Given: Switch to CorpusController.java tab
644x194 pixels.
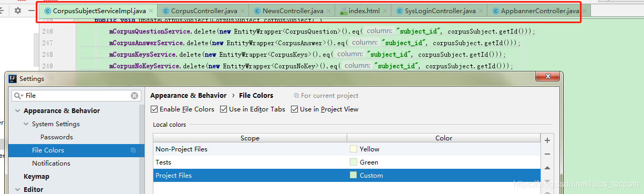Looking at the screenshot, I should point(204,11).
